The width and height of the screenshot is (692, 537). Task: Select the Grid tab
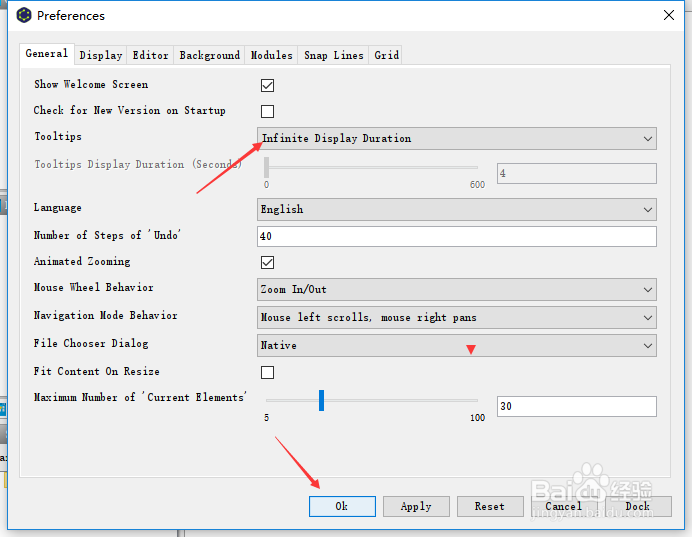(x=387, y=55)
